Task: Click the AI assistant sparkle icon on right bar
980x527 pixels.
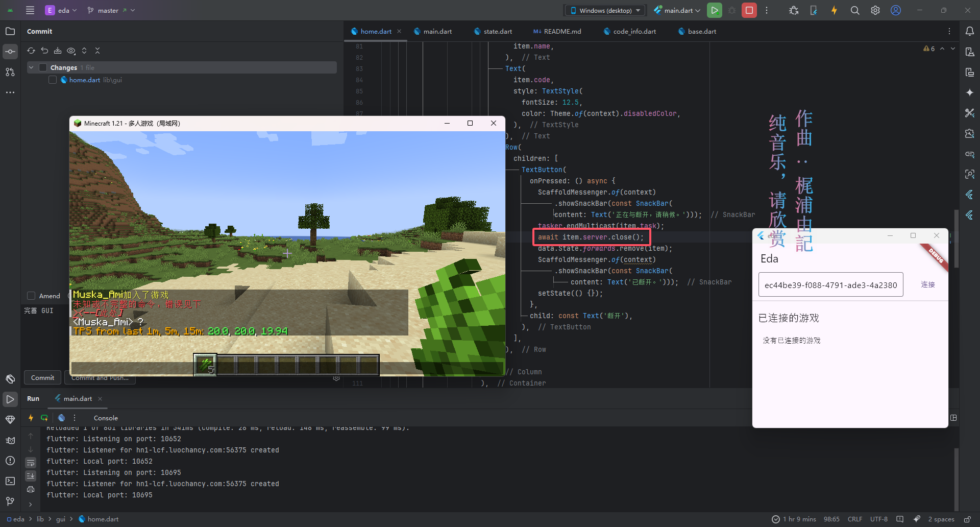Action: [x=970, y=92]
